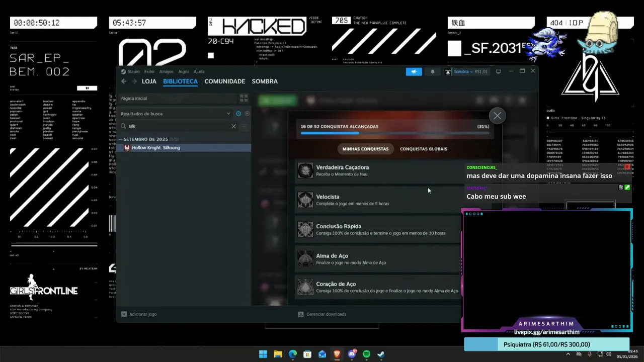This screenshot has width=644, height=362.
Task: Close the achievements overlay with round X
Action: tap(497, 116)
